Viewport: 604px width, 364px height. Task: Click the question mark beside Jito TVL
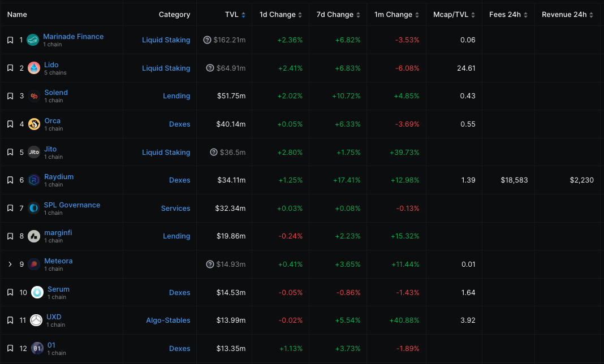point(213,152)
